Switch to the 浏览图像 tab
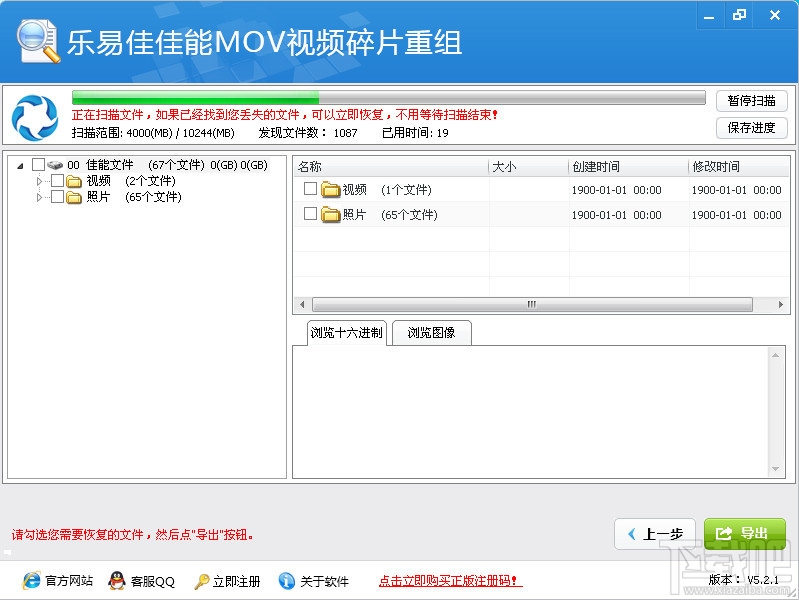 click(x=432, y=333)
